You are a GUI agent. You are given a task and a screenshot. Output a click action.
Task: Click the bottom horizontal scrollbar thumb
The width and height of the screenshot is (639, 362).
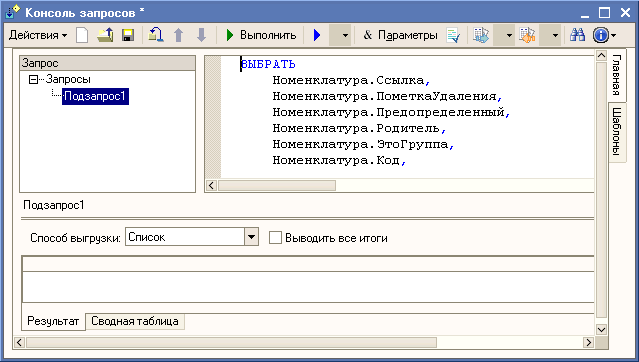(x=231, y=342)
